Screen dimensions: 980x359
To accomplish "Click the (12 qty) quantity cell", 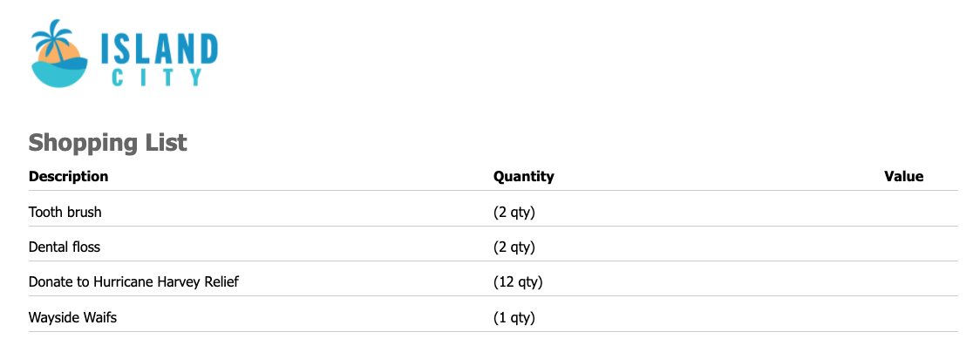I will point(518,282).
